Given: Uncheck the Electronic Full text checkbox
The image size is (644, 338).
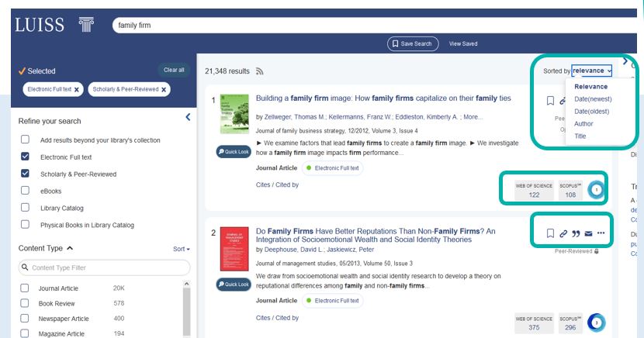Looking at the screenshot, I should pos(26,157).
